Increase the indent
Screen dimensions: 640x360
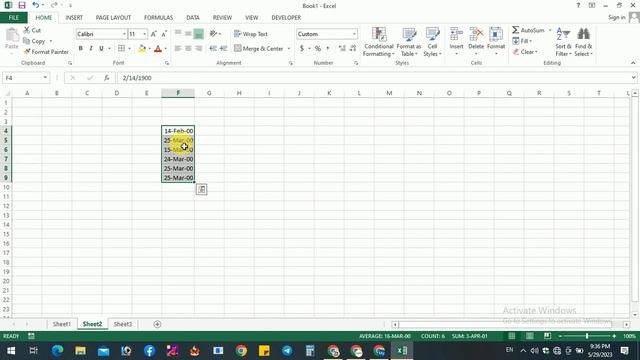223,48
